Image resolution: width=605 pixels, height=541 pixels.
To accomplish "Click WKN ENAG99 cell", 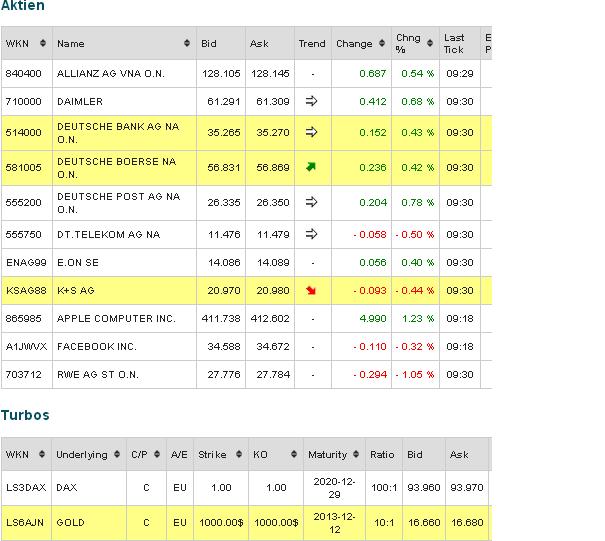I will click(26, 262).
